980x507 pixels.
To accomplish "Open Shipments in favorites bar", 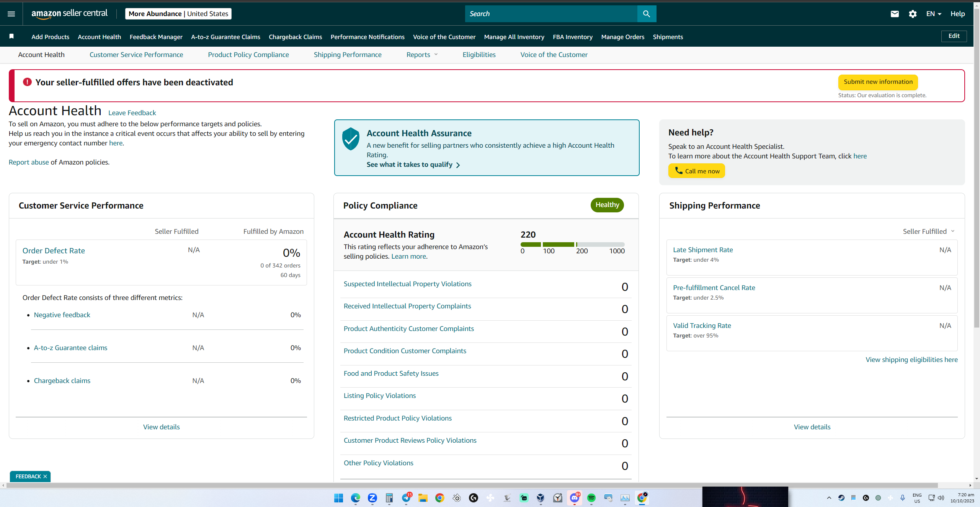I will pos(668,37).
